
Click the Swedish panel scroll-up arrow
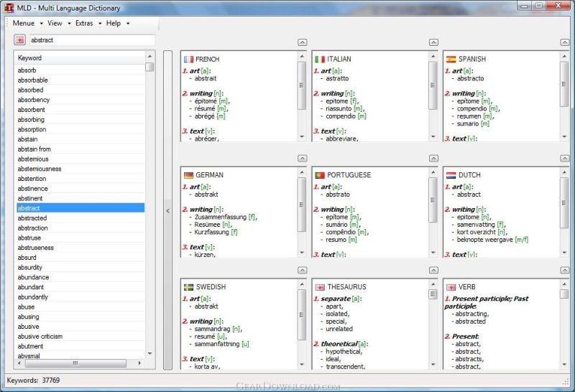tap(302, 284)
